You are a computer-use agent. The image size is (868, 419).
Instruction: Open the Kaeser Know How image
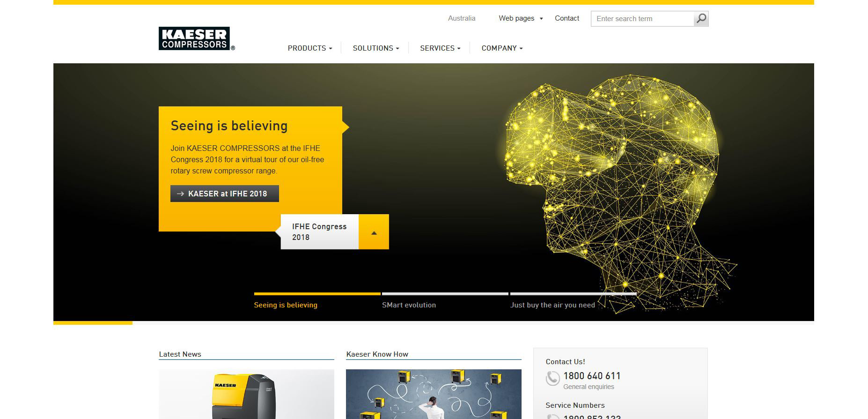click(x=434, y=394)
